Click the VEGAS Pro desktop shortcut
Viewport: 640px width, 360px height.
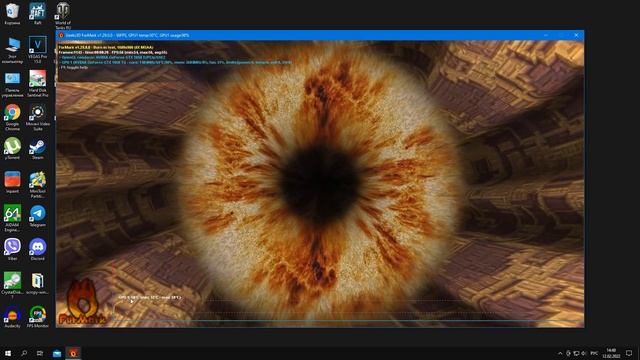[x=38, y=50]
